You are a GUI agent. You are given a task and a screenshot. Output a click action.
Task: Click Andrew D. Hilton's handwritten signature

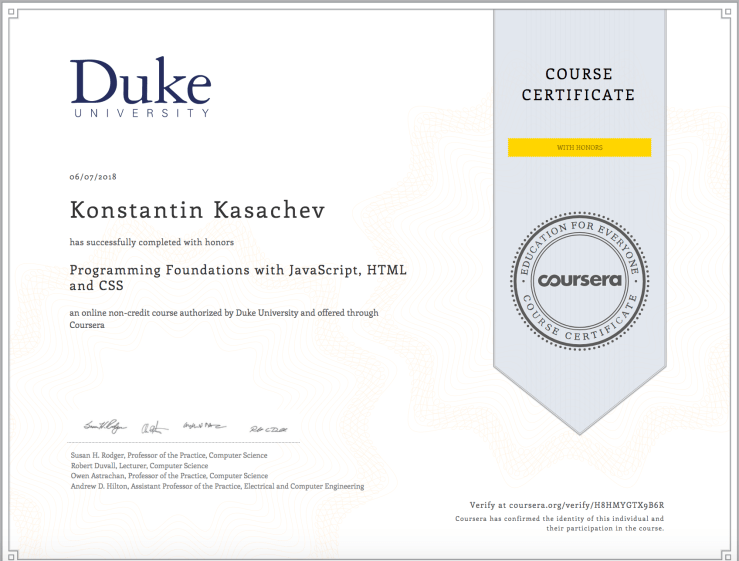(268, 427)
